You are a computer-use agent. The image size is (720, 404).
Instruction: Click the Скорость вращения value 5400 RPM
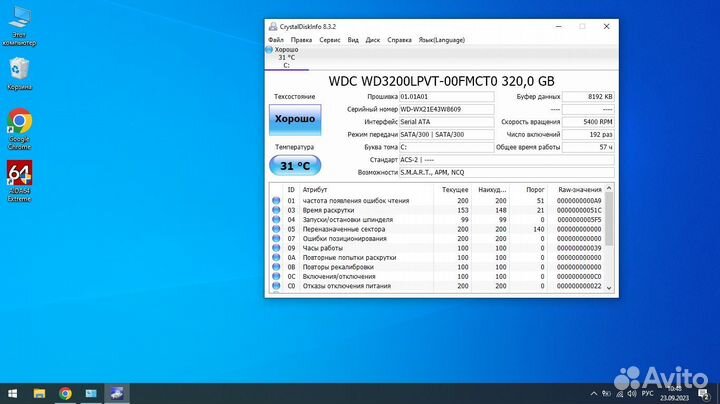[x=588, y=122]
